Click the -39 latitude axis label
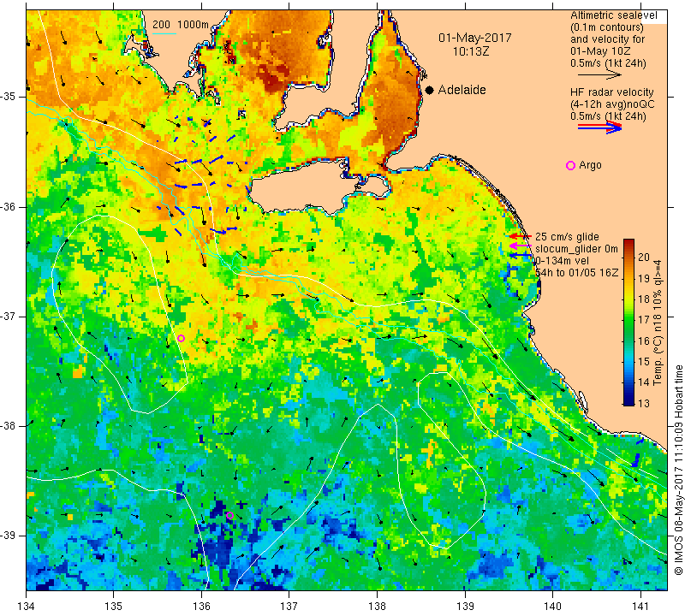The image size is (685, 616). [9, 536]
